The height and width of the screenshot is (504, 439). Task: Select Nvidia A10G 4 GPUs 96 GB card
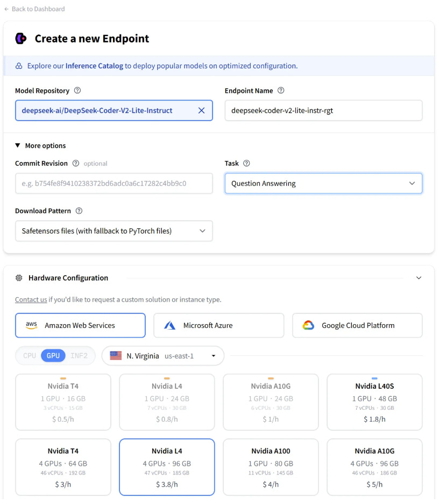click(374, 467)
